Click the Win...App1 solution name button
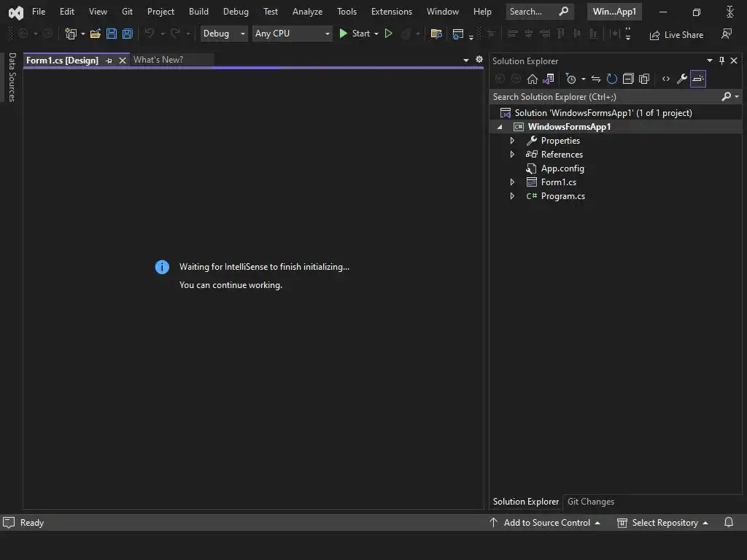Image resolution: width=747 pixels, height=560 pixels. 614,12
